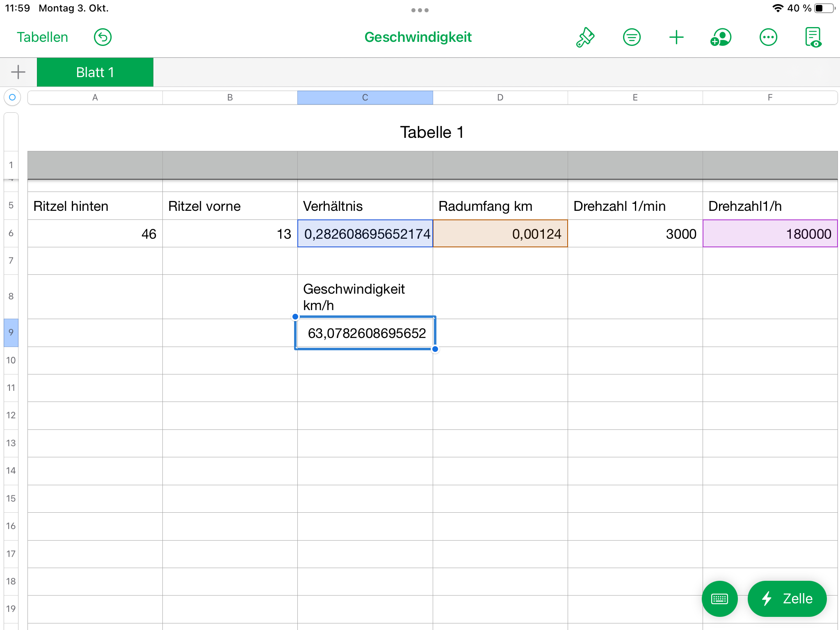
Task: Select row 9 header
Action: point(11,333)
